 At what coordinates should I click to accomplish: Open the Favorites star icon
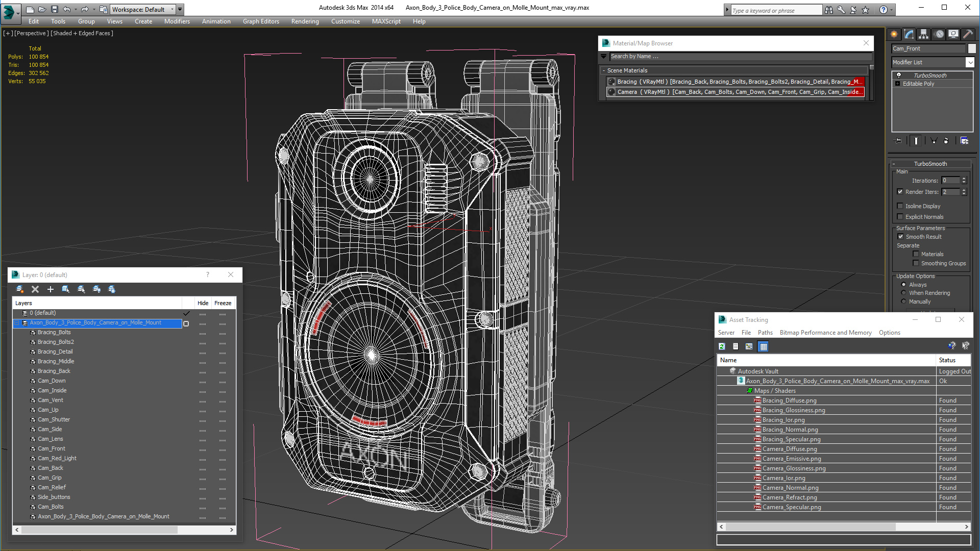tap(865, 10)
